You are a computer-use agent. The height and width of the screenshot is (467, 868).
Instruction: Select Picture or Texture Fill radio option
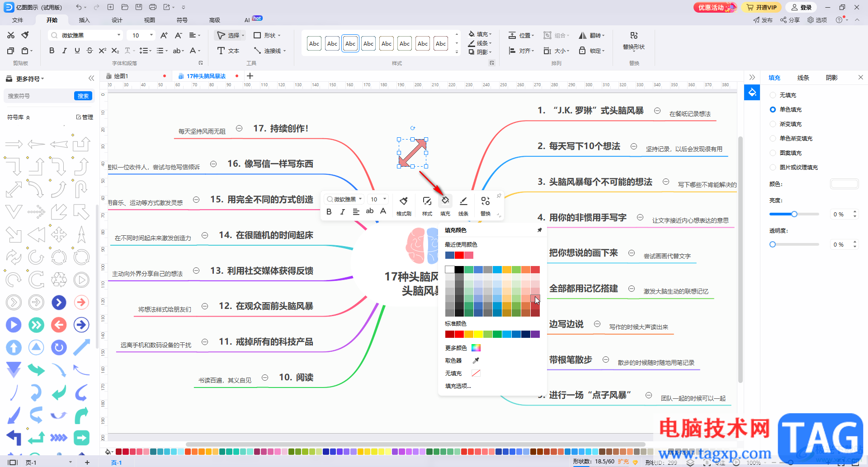[x=773, y=167]
